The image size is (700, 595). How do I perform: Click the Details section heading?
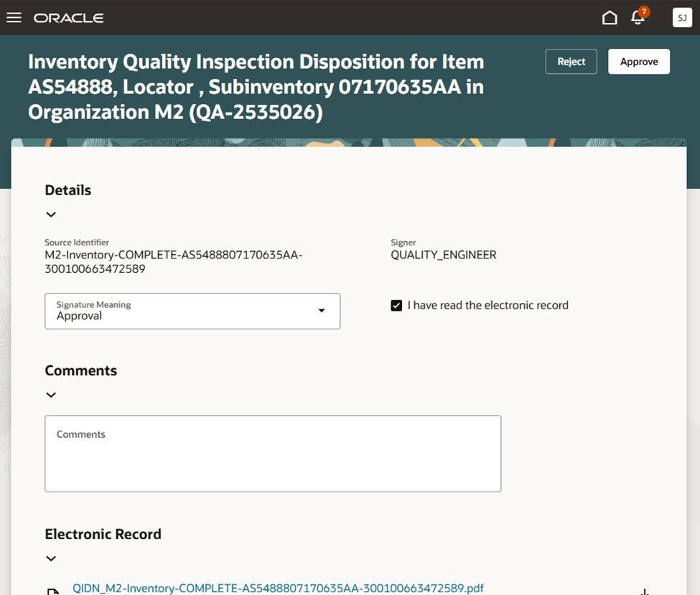pyautogui.click(x=67, y=190)
